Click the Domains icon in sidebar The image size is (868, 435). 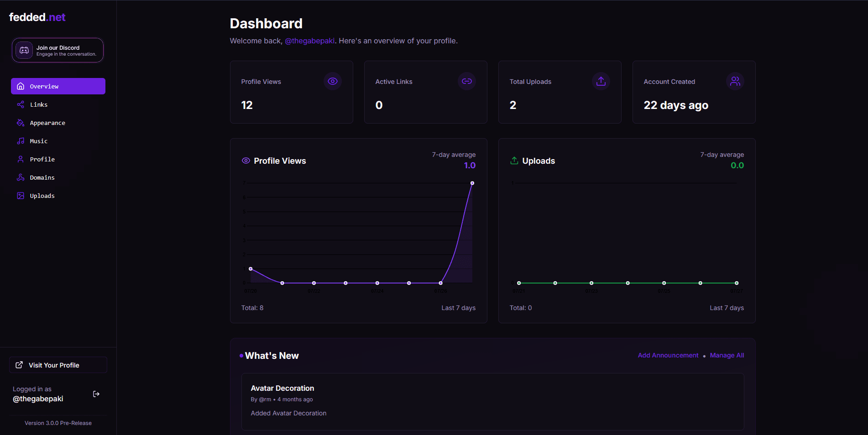point(21,177)
